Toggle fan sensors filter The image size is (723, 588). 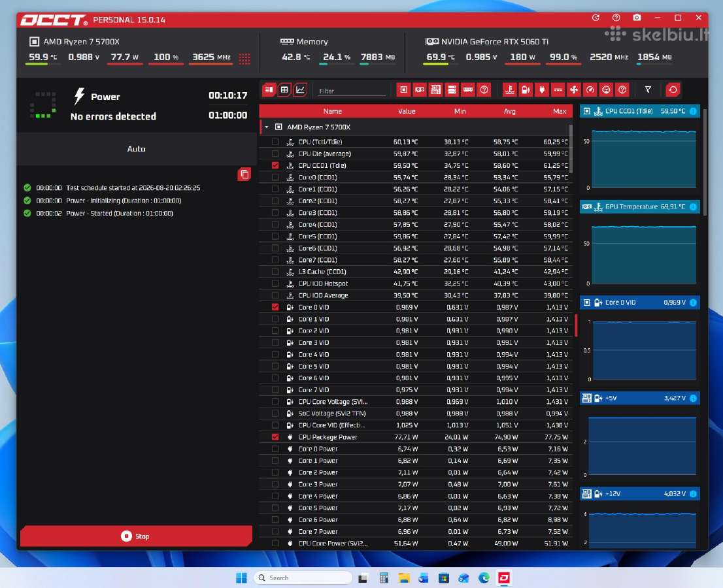click(574, 90)
